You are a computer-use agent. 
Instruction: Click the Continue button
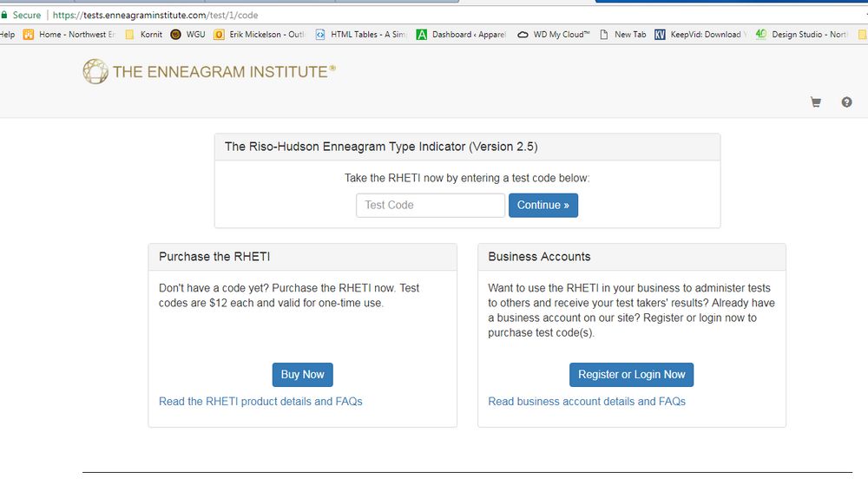(543, 205)
